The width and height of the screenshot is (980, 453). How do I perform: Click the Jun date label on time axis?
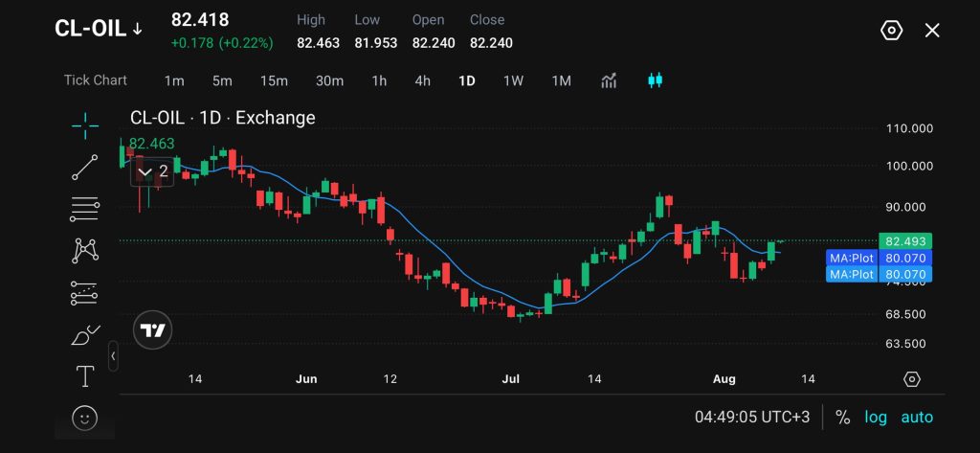(x=306, y=379)
